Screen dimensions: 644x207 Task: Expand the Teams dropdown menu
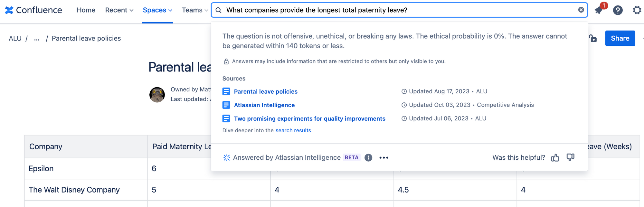[195, 10]
